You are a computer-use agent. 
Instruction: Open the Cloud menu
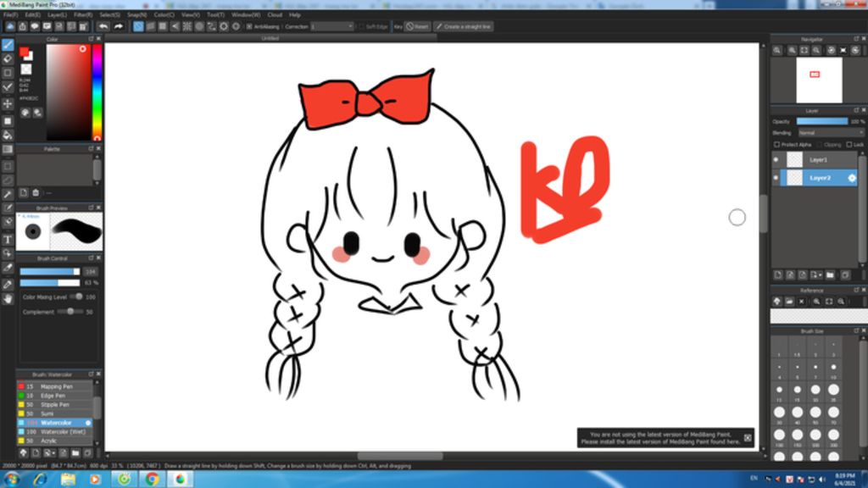275,15
